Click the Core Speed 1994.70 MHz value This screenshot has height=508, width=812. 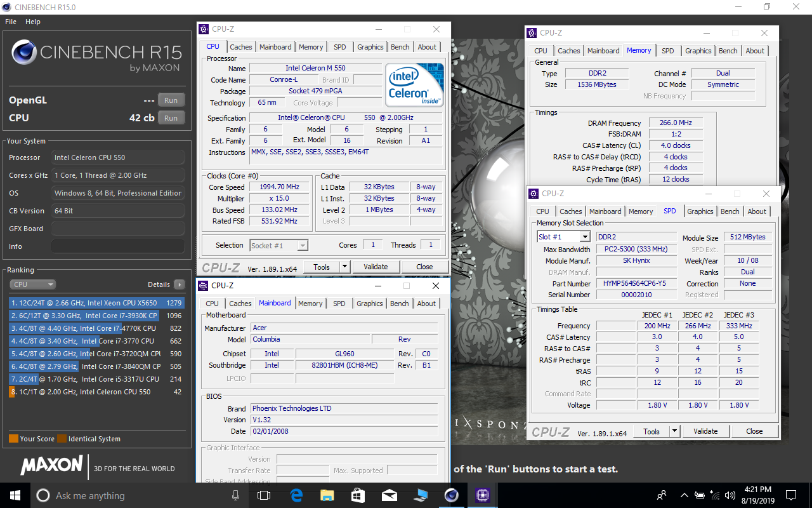(279, 187)
